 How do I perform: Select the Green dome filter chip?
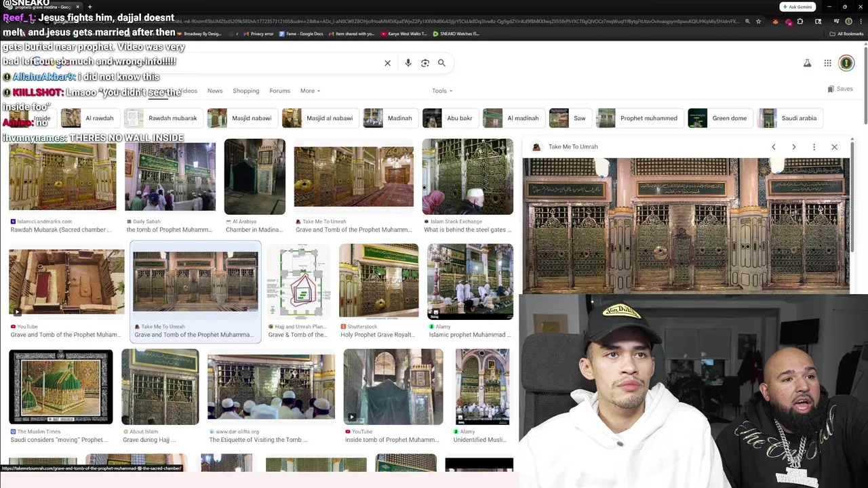point(720,118)
